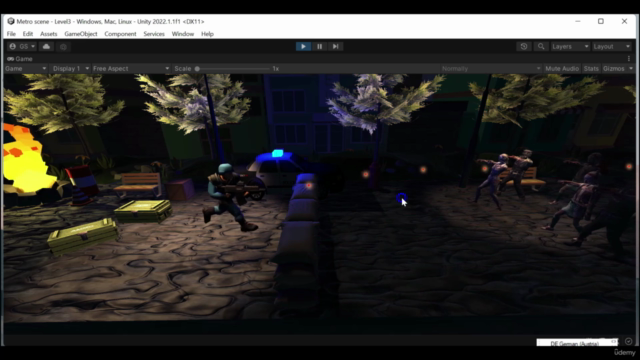Click the Scale value 1x text
The image size is (640, 360).
pos(276,69)
